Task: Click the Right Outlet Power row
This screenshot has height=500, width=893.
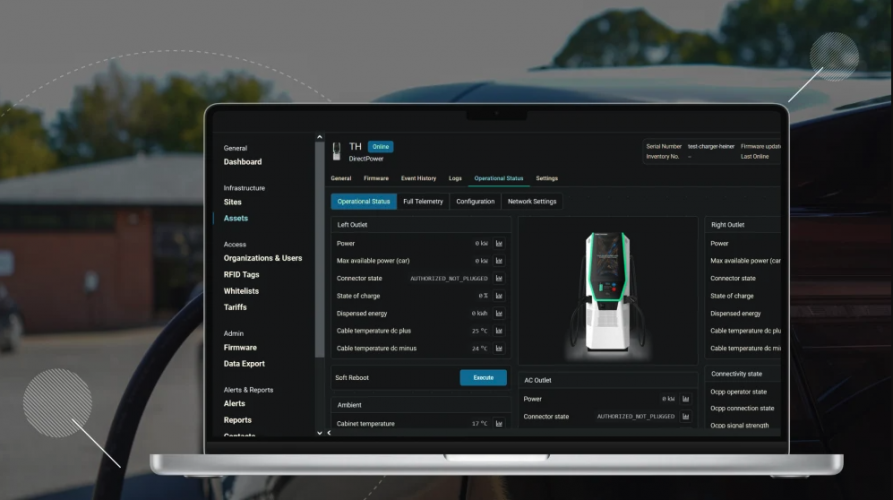Action: pyautogui.click(x=743, y=244)
